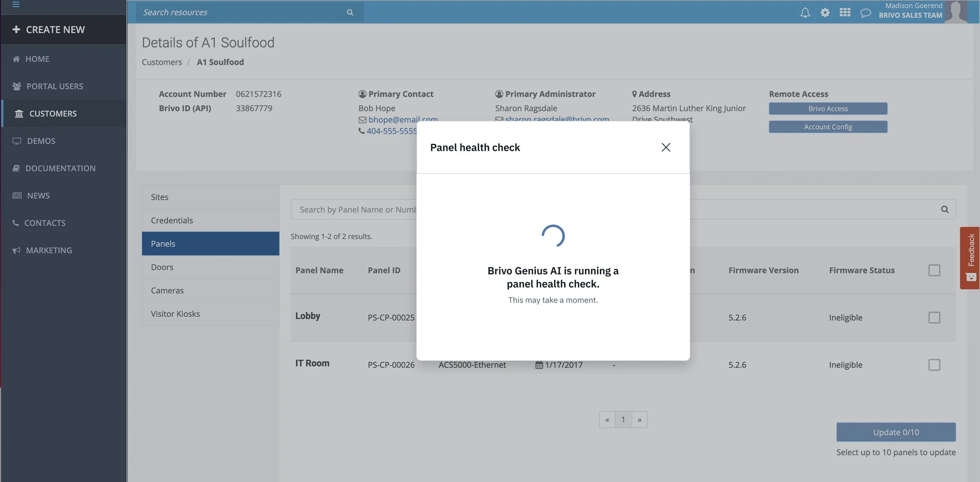Viewport: 980px width, 482px height.
Task: Open the apps grid icon
Action: coord(845,13)
